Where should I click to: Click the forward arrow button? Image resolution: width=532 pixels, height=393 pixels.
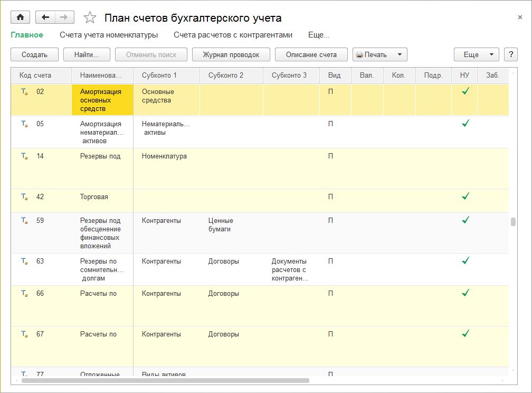[64, 17]
